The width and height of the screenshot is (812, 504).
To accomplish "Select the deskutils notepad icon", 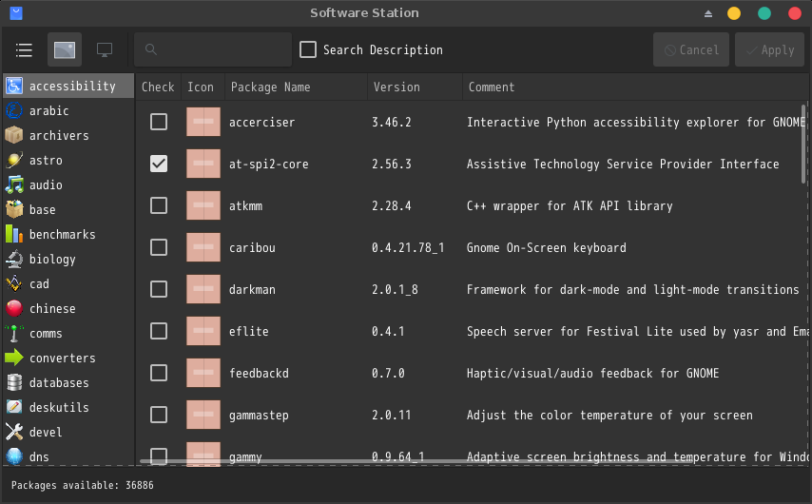I will pyautogui.click(x=14, y=407).
